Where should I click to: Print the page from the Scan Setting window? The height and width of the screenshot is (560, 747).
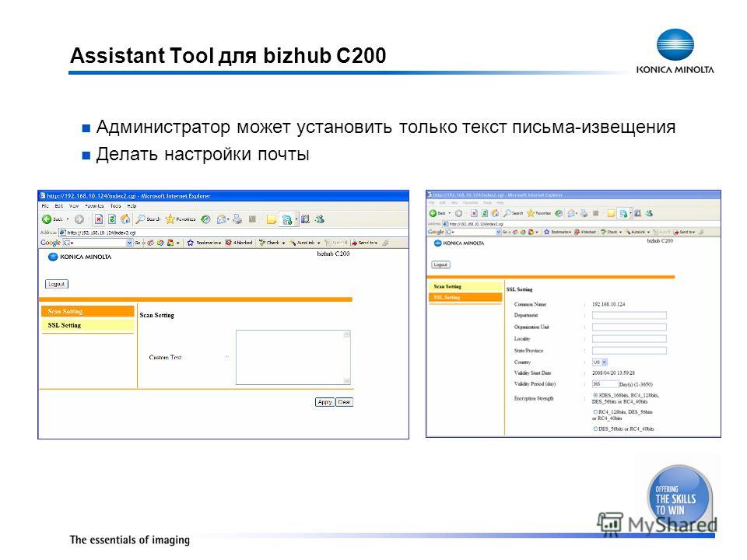coord(237,219)
